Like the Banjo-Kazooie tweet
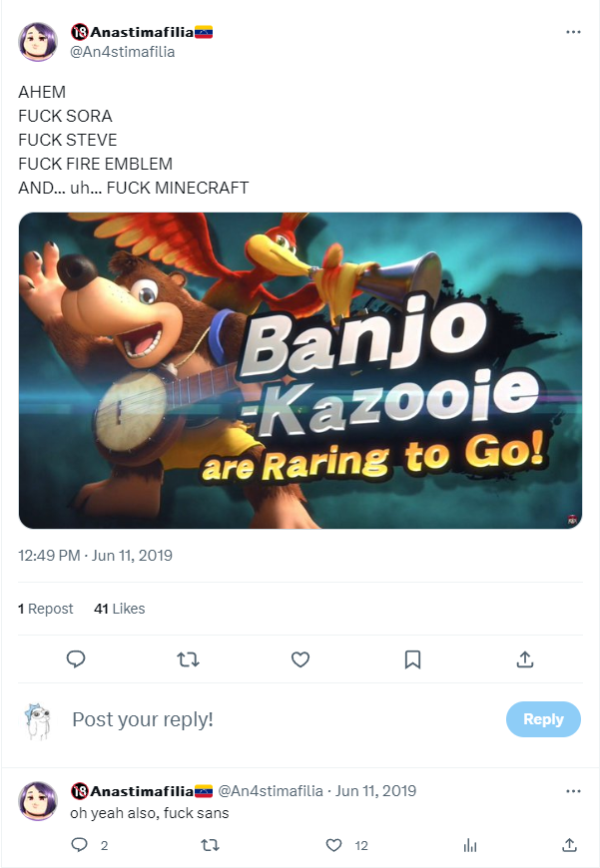 coord(300,659)
